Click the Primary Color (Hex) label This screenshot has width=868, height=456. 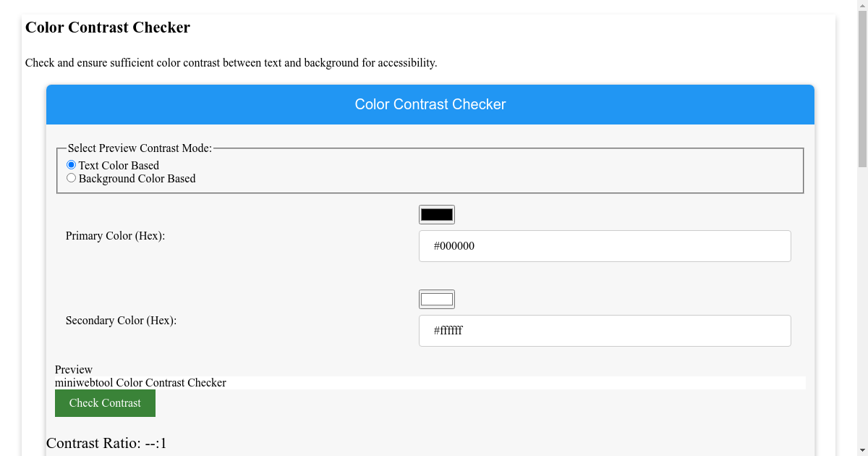[114, 235]
